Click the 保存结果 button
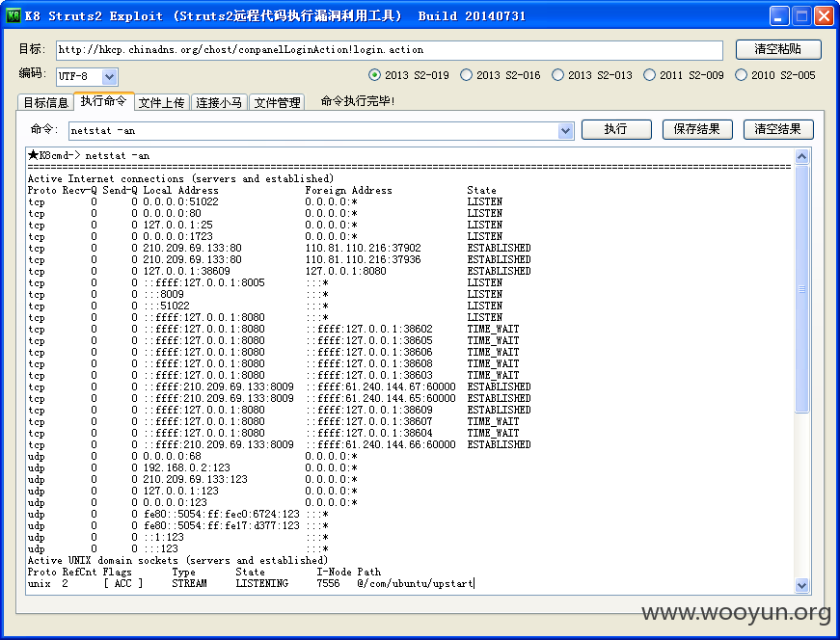This screenshot has width=840, height=640. pos(697,129)
